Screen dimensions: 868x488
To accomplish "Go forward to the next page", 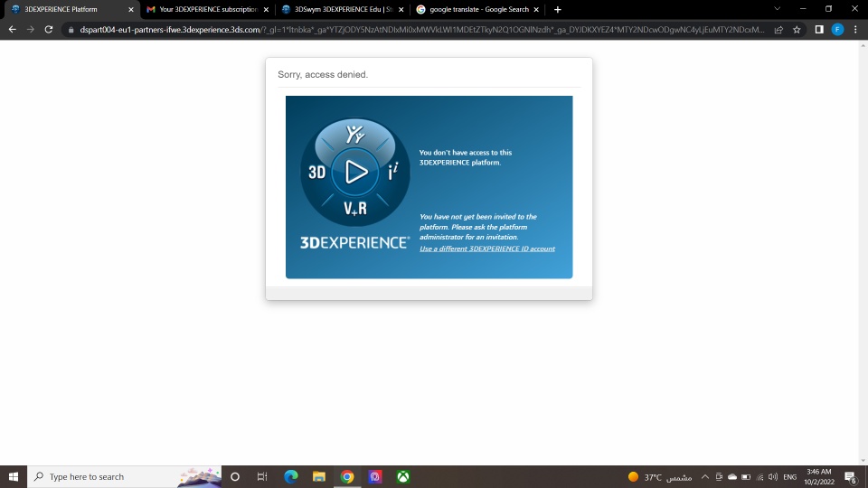I will (x=31, y=29).
